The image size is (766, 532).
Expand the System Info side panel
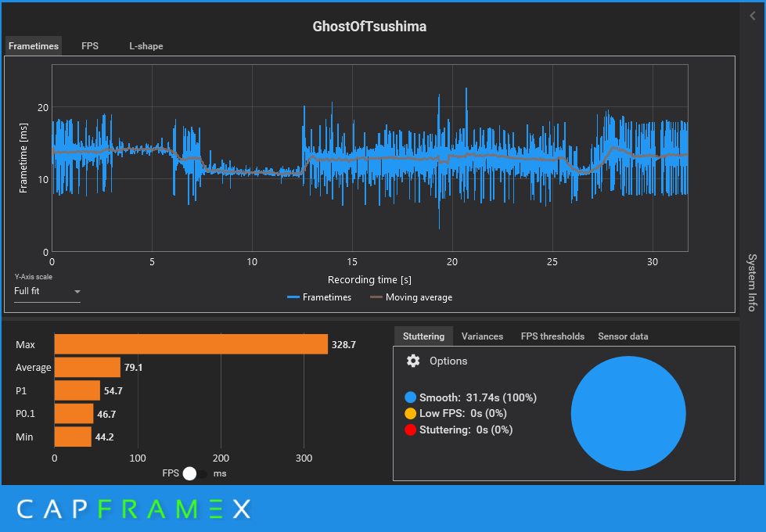pyautogui.click(x=753, y=282)
